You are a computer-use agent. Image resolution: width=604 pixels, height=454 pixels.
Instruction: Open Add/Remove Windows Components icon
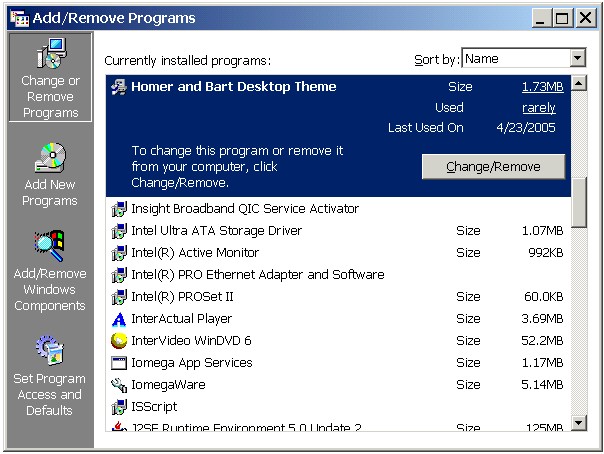[49, 246]
